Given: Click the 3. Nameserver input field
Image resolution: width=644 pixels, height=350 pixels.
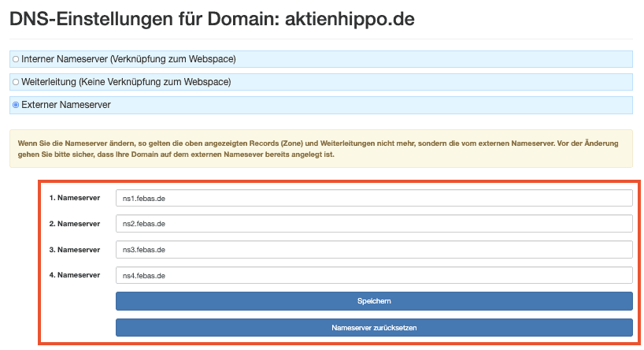Looking at the screenshot, I should click(374, 249).
